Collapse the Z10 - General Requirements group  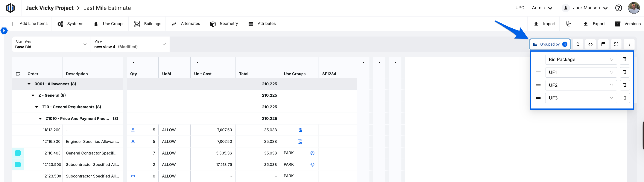(37, 107)
